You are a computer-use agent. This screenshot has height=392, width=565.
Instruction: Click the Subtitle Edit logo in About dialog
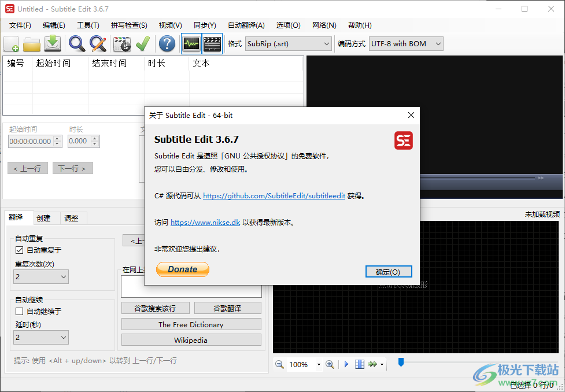click(x=404, y=140)
